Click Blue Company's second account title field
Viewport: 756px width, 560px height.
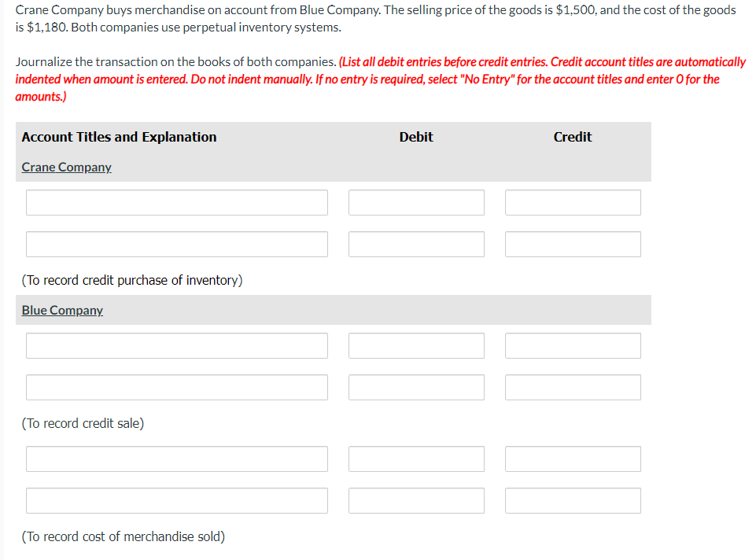(x=176, y=387)
